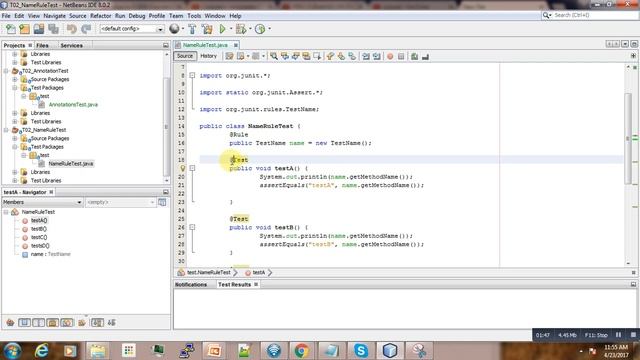Viewport: 640px width, 360px height.
Task: Start macro recording with red circle icon
Action: [390, 56]
